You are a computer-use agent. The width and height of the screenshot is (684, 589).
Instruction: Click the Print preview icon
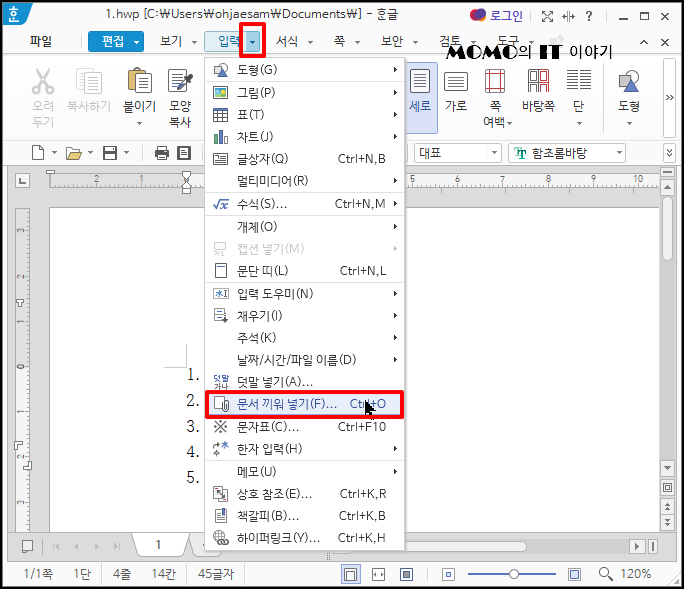pos(184,153)
